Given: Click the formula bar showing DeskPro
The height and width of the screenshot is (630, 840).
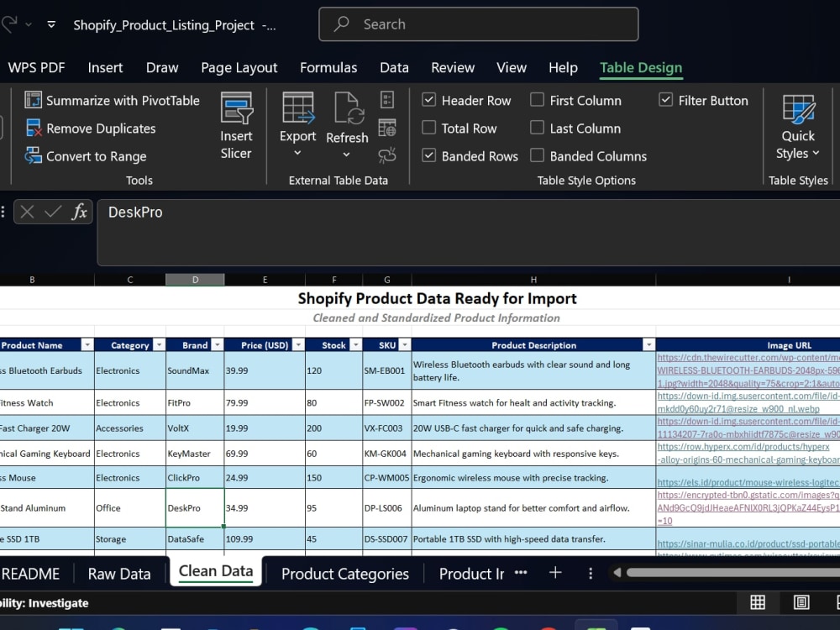Looking at the screenshot, I should [468, 232].
